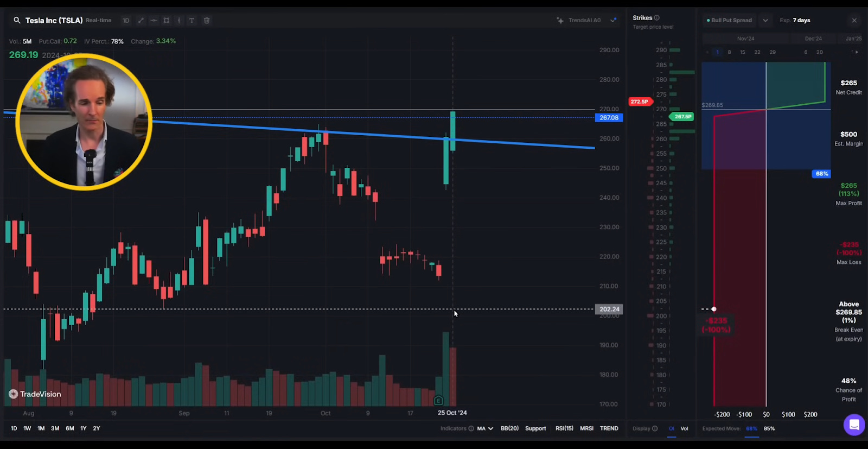Toggle the BB(20) indicator
Image resolution: width=868 pixels, height=449 pixels.
click(509, 428)
